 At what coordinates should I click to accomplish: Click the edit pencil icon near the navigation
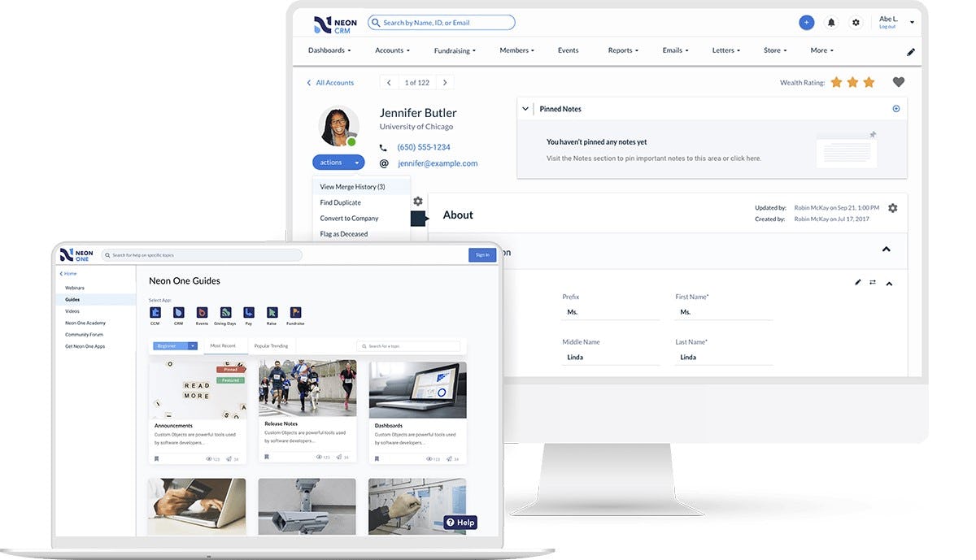click(910, 50)
